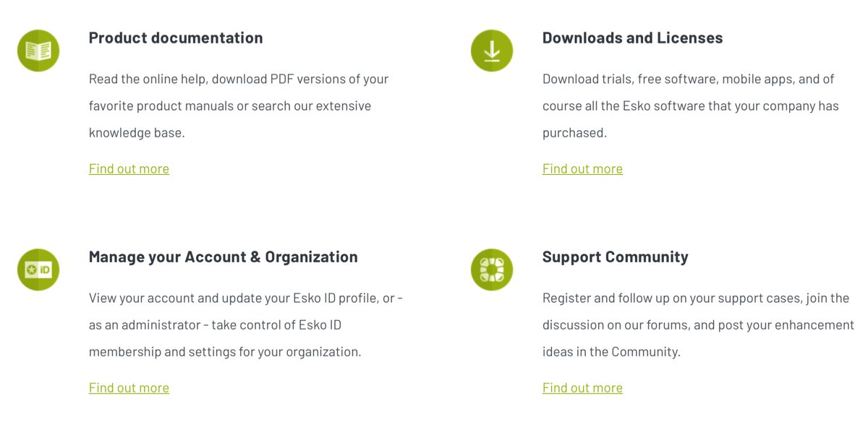Click the line starting "Read the online help"
This screenshot has width=868, height=422.
tap(239, 79)
